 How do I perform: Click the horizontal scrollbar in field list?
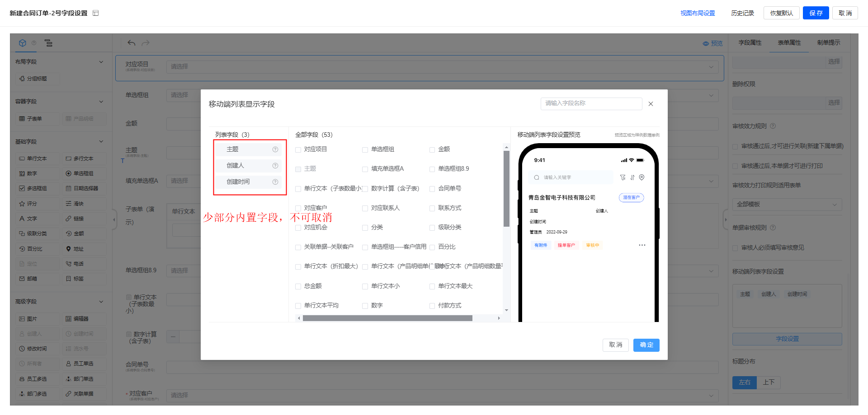point(387,318)
